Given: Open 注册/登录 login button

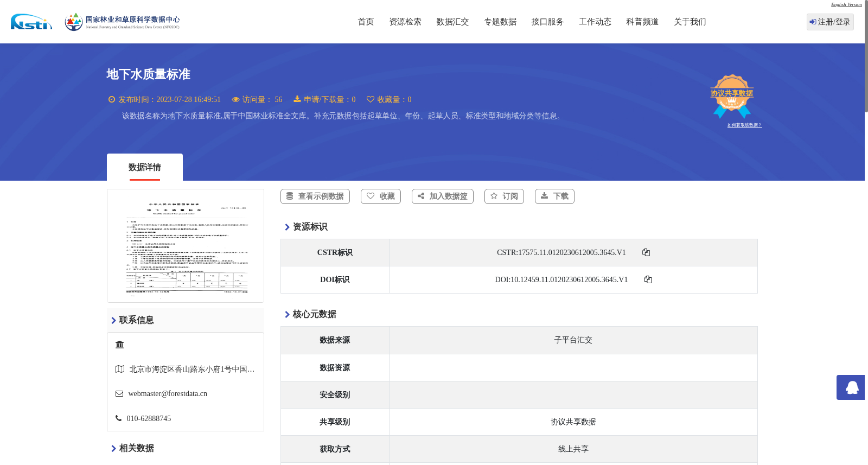Looking at the screenshot, I should tap(830, 22).
